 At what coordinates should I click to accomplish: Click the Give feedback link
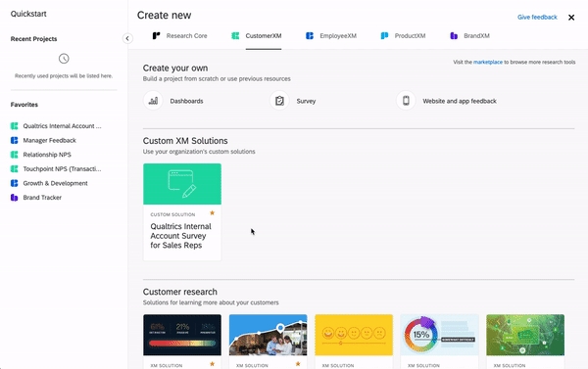[537, 18]
